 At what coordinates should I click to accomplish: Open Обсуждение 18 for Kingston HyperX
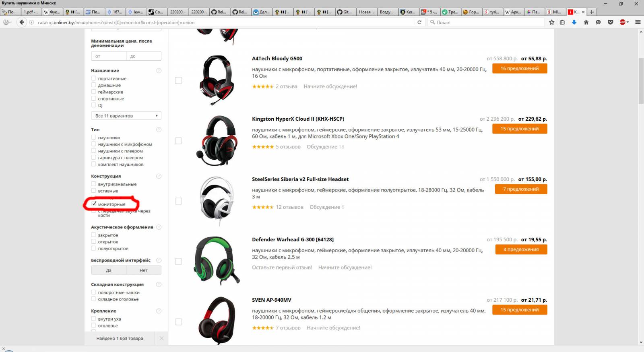click(x=325, y=147)
